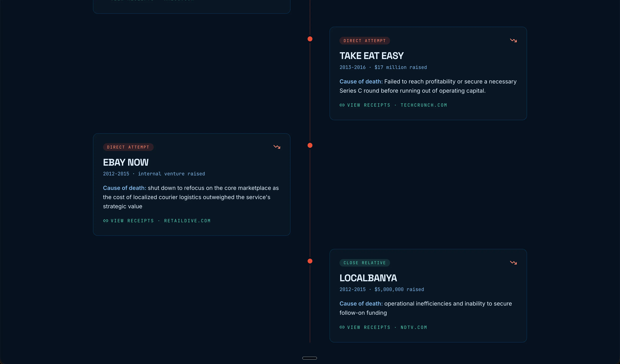
Task: Open View Receipts link for techcrunch.com
Action: tap(393, 105)
